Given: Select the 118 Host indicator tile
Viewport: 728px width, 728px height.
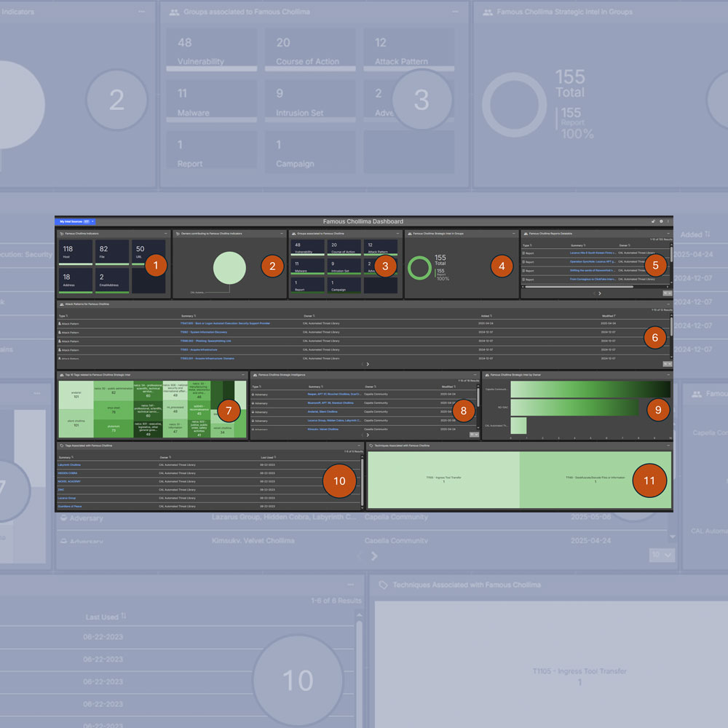Looking at the screenshot, I should pos(75,252).
